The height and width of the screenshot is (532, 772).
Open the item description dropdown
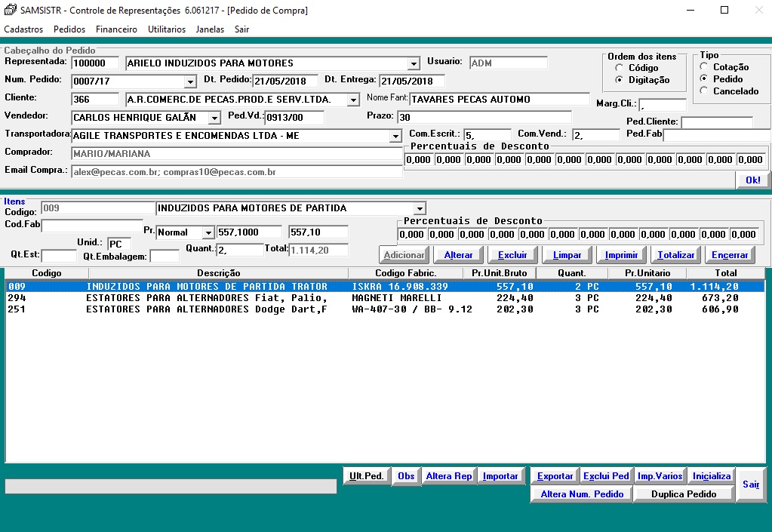coord(420,209)
